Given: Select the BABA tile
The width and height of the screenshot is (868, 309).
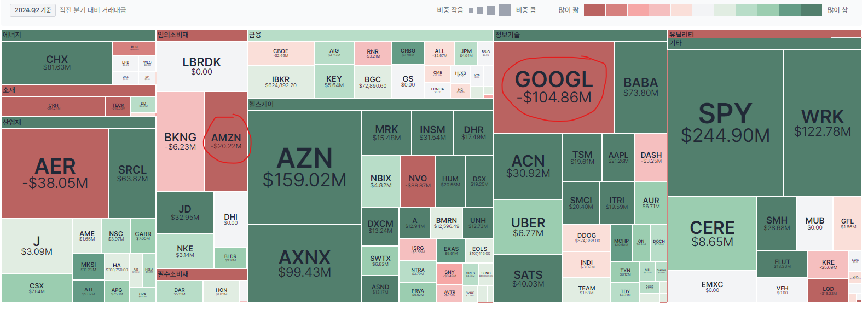Looking at the screenshot, I should point(640,87).
